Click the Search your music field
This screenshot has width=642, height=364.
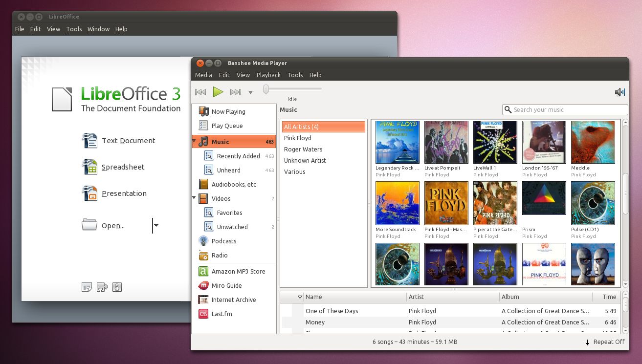pyautogui.click(x=565, y=109)
